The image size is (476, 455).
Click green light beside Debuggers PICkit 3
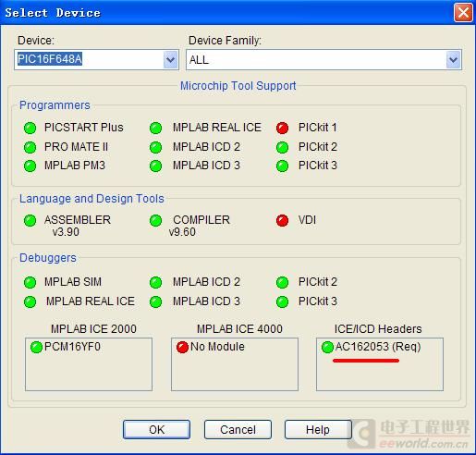(x=282, y=301)
